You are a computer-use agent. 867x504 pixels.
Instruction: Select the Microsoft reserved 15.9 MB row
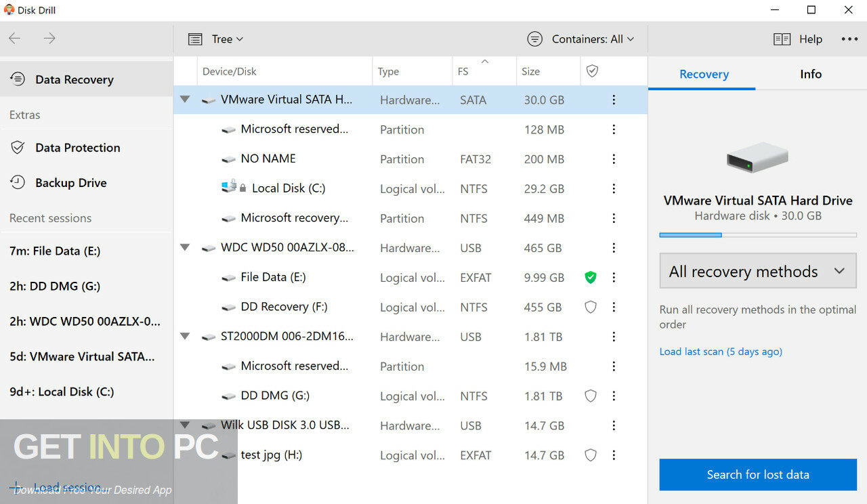click(x=410, y=366)
